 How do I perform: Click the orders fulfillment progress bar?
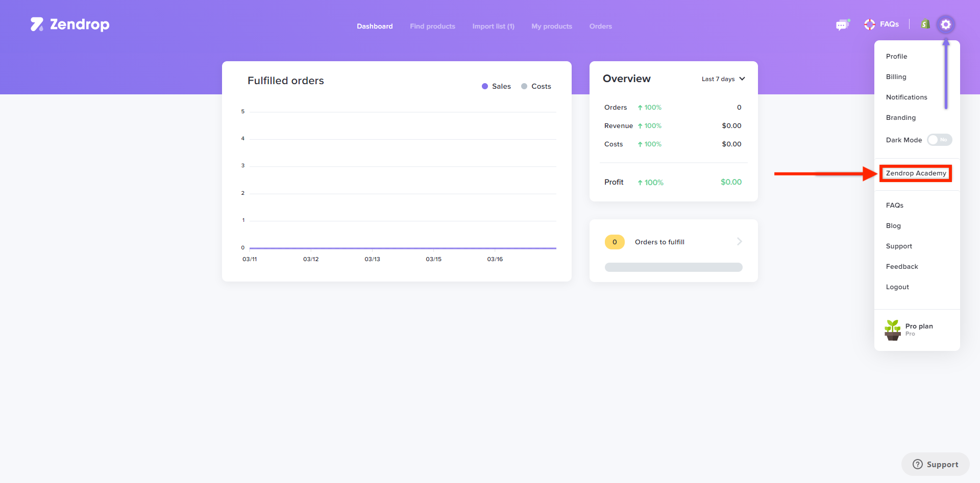click(673, 267)
